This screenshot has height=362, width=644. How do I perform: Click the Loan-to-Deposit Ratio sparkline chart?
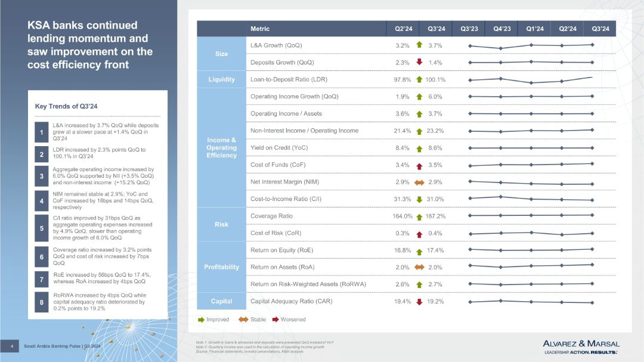(x=531, y=80)
